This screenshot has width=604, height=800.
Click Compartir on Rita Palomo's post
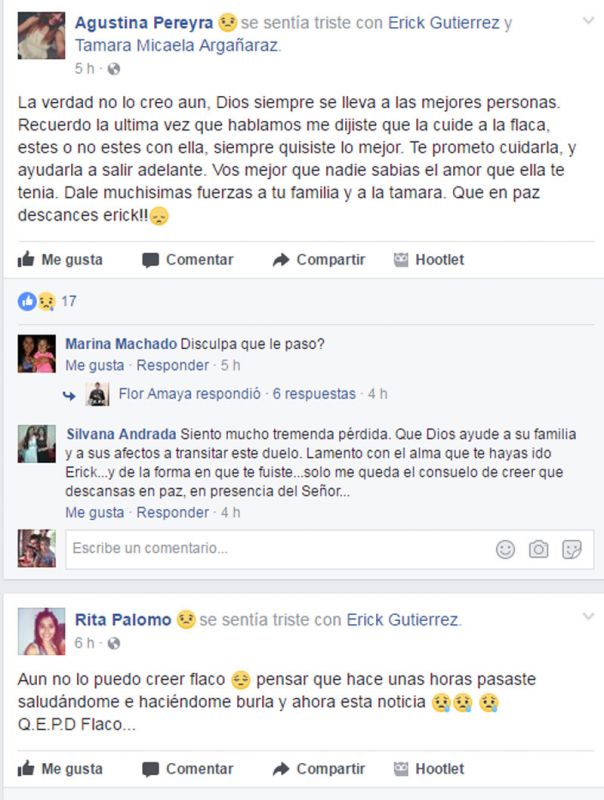pos(319,769)
